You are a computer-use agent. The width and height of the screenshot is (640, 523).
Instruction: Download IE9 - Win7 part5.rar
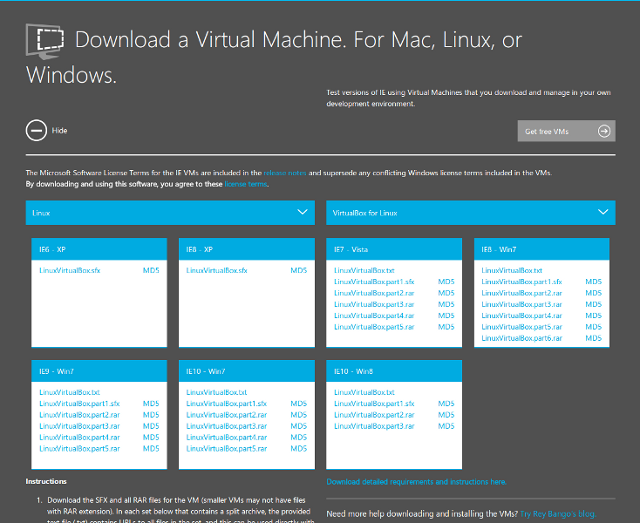[x=80, y=449]
